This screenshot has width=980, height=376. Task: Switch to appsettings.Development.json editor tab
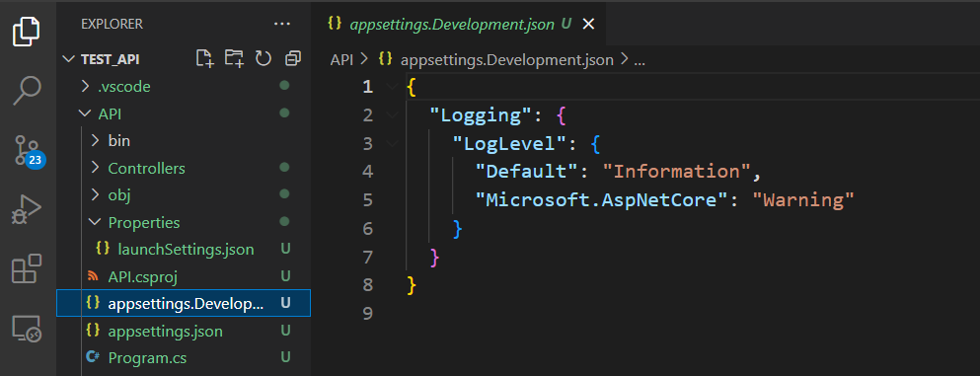pyautogui.click(x=459, y=25)
